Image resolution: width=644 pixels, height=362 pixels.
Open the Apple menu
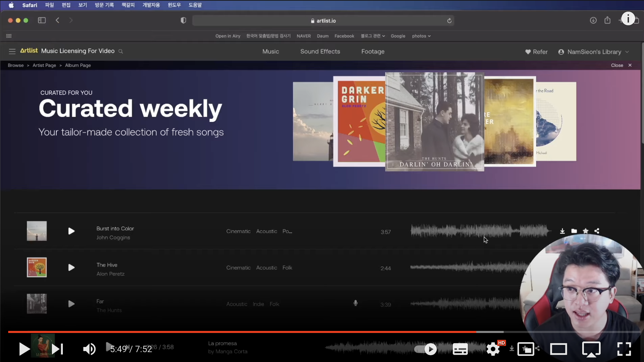[x=11, y=5]
